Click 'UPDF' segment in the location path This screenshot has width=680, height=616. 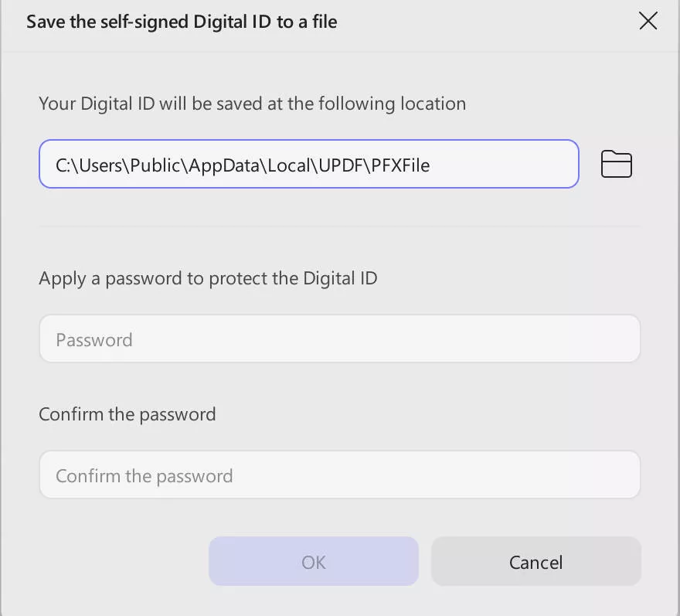341,164
